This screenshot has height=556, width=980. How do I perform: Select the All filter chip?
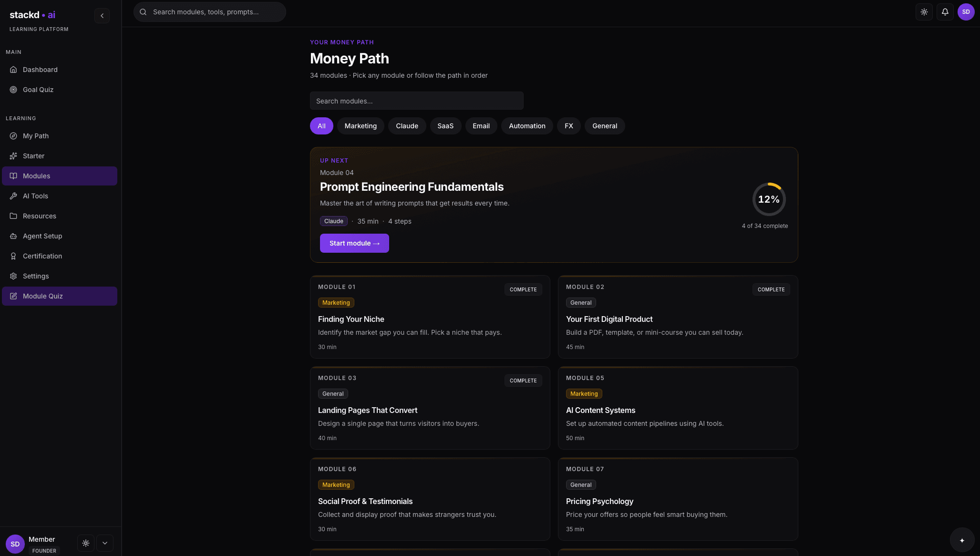321,126
